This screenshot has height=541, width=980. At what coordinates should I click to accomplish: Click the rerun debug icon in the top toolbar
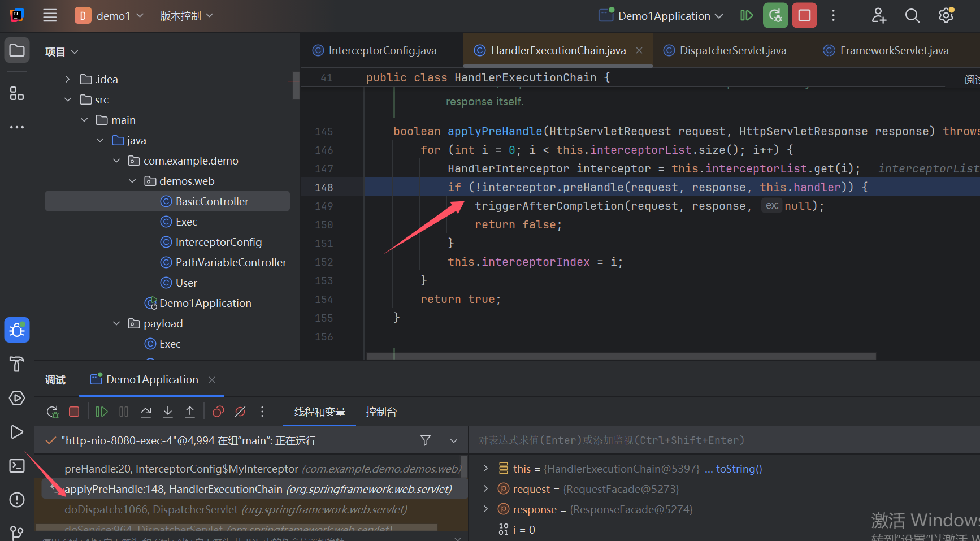point(775,16)
